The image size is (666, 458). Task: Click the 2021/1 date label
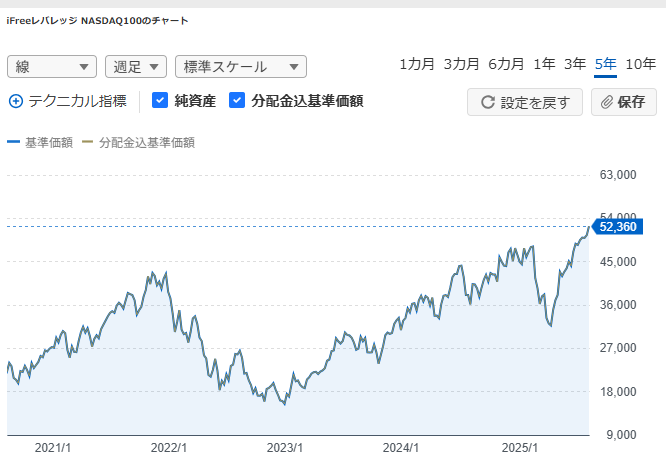(53, 448)
